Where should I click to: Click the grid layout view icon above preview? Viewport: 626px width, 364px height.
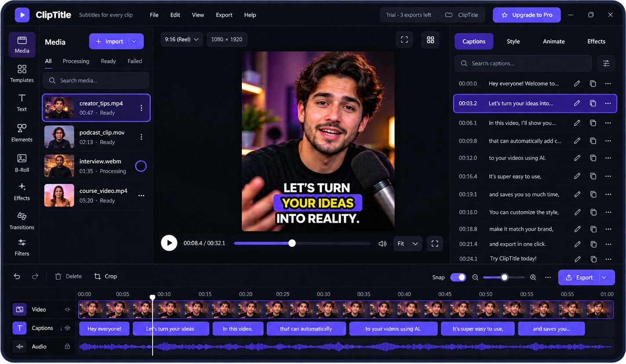click(x=430, y=40)
